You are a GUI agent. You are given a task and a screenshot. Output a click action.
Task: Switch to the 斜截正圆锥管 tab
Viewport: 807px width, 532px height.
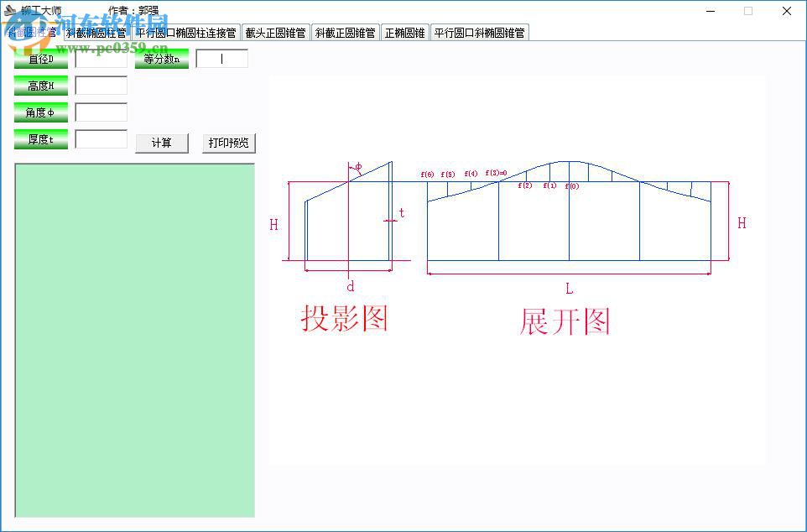[345, 32]
